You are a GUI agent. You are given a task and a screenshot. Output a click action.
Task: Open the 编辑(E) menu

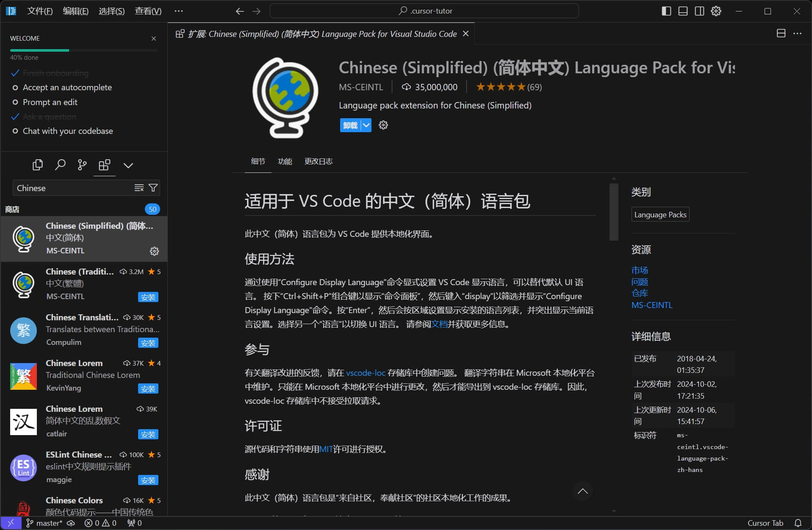click(x=75, y=11)
